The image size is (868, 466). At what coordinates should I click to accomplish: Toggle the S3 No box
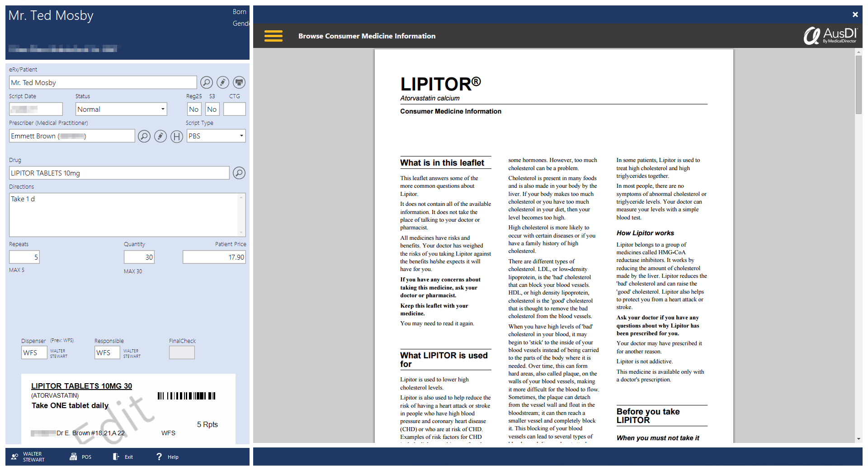click(212, 109)
